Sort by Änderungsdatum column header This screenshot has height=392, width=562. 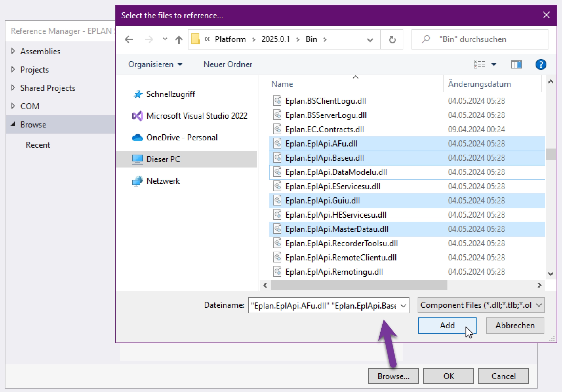point(492,84)
